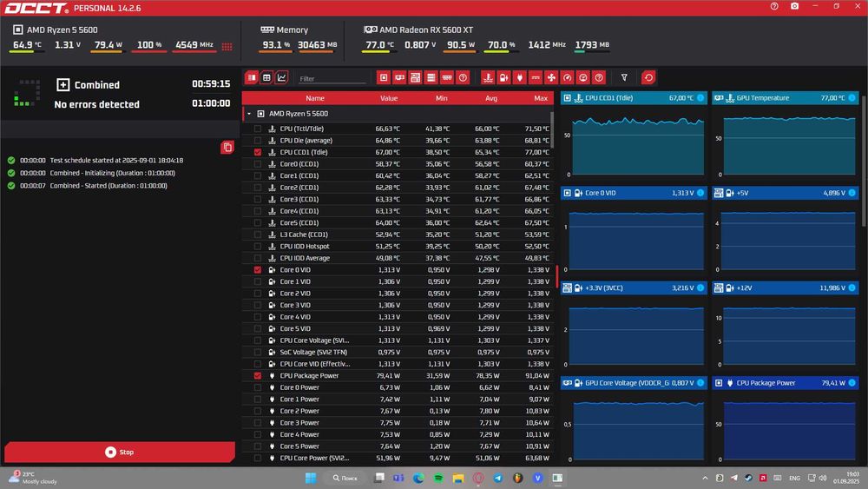Collapse the AMD Ryzen 5 5600 sensor group
This screenshot has width=868, height=489.
click(249, 114)
